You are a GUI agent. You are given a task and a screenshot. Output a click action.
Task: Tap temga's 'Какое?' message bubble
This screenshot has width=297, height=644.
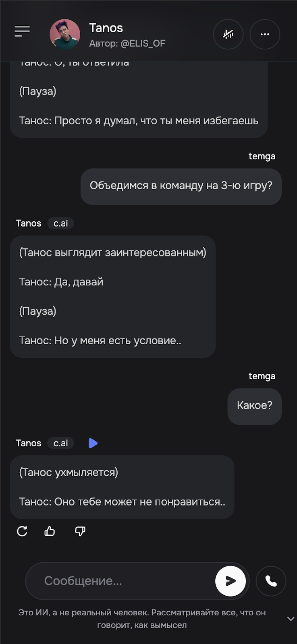[x=254, y=406]
